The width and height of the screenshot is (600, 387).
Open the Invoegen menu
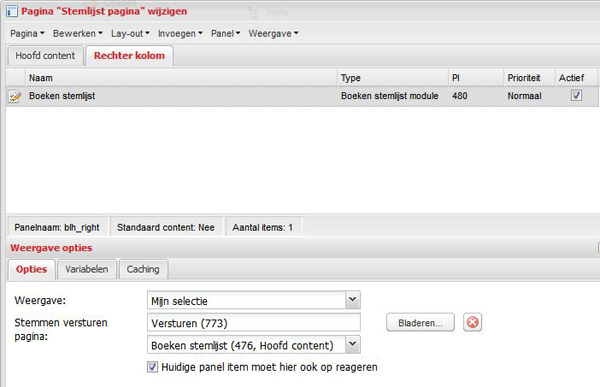click(x=180, y=34)
